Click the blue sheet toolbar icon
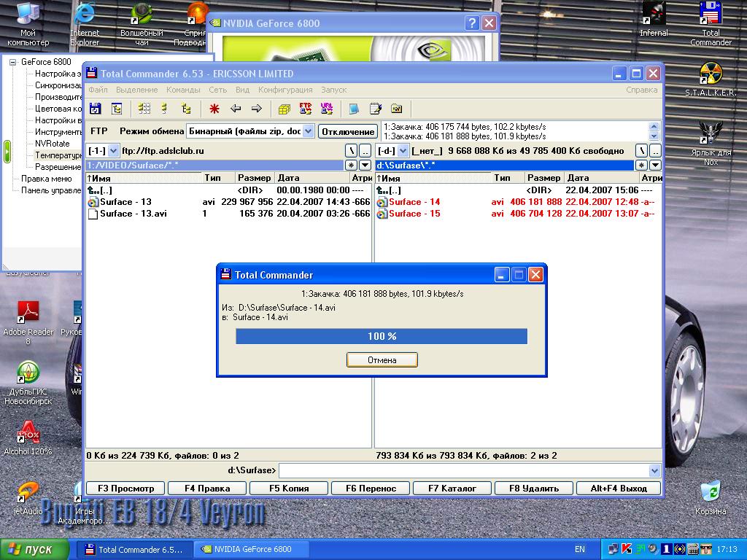This screenshot has height=560, width=747. tap(354, 109)
